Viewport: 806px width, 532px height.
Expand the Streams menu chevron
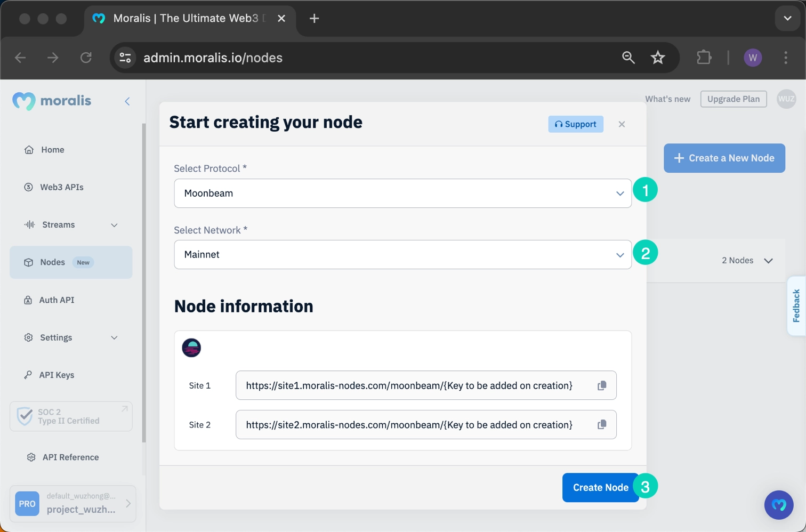click(114, 225)
